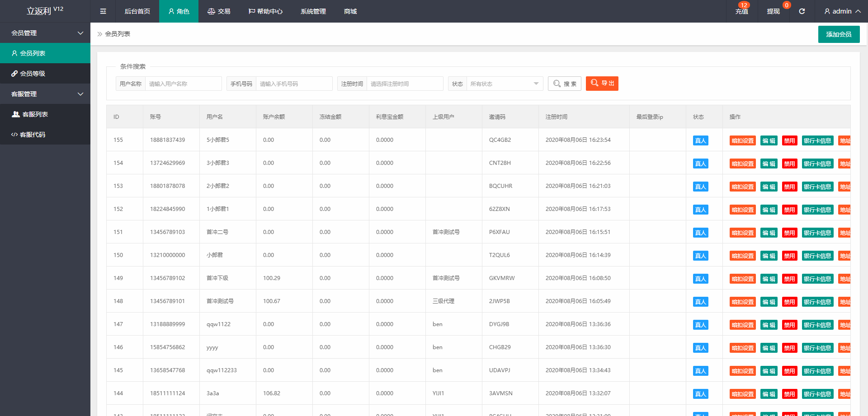Click the refresh icon in the top bar
868x416 pixels.
(802, 11)
